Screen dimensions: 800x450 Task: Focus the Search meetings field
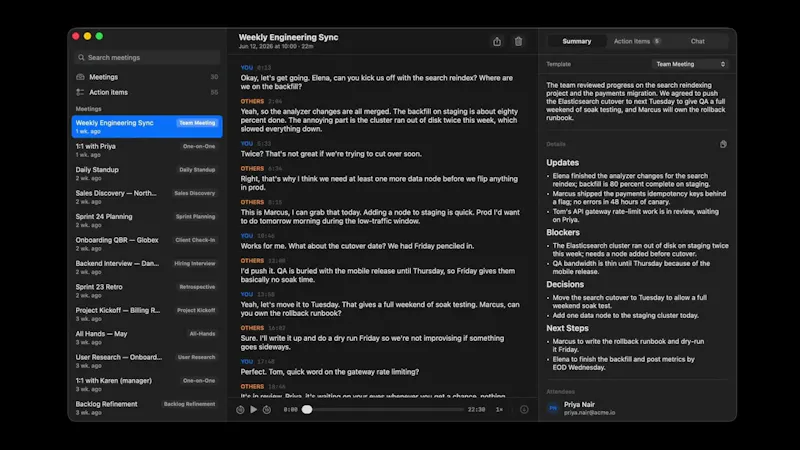click(x=147, y=58)
